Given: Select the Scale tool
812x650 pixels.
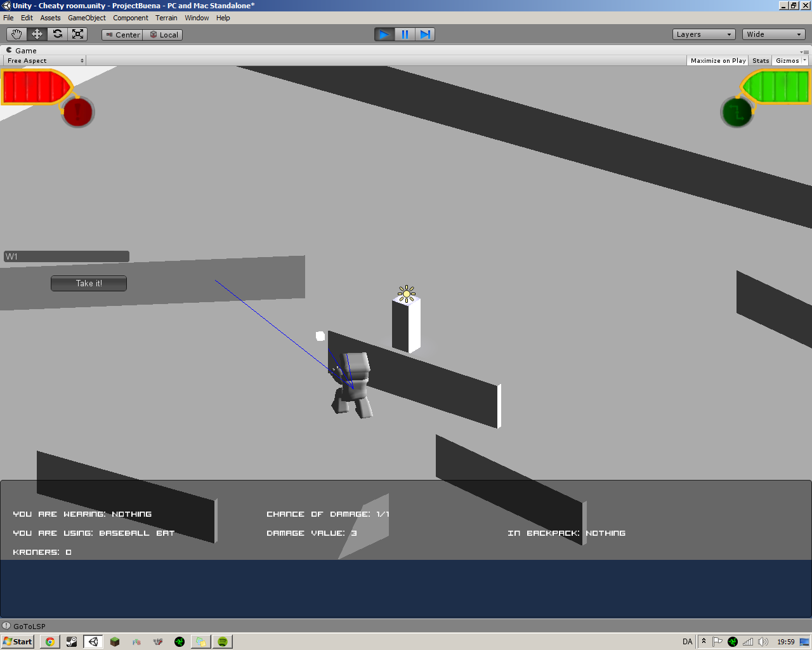Looking at the screenshot, I should pos(77,34).
